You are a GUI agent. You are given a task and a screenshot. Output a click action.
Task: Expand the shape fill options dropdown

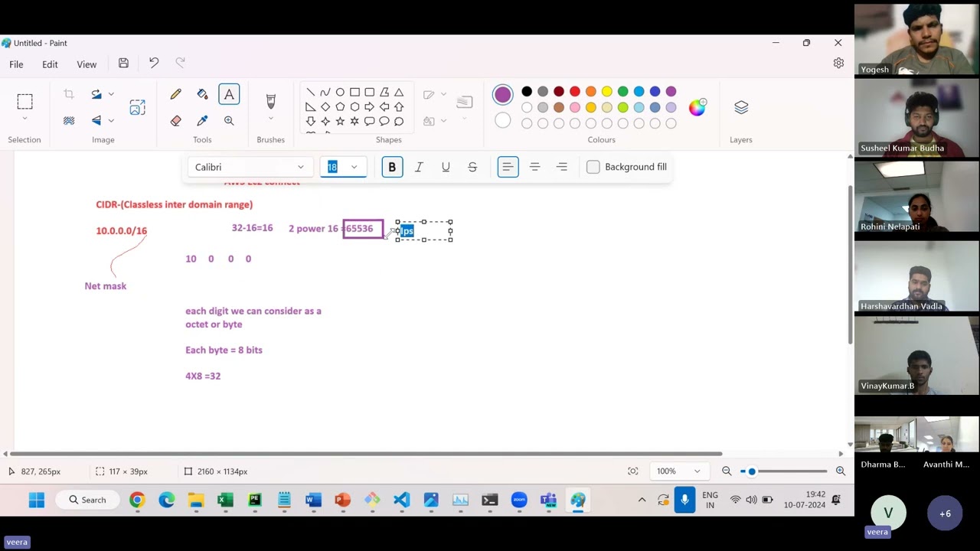click(x=443, y=121)
